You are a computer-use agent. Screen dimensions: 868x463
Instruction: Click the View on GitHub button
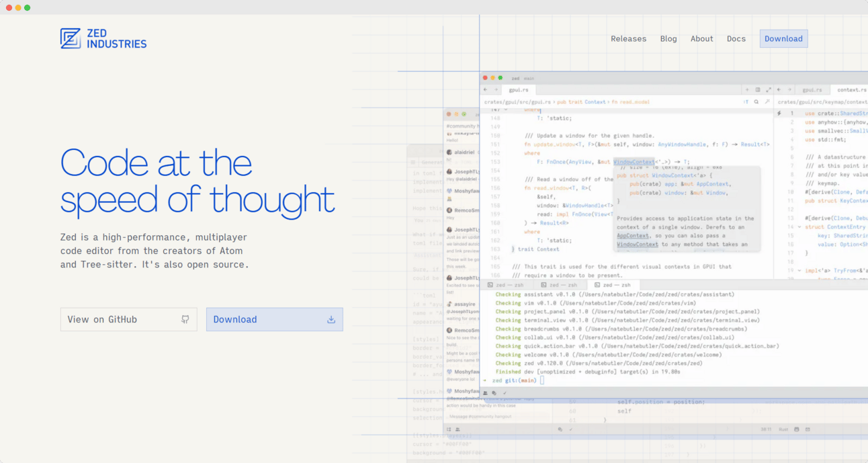pos(129,319)
